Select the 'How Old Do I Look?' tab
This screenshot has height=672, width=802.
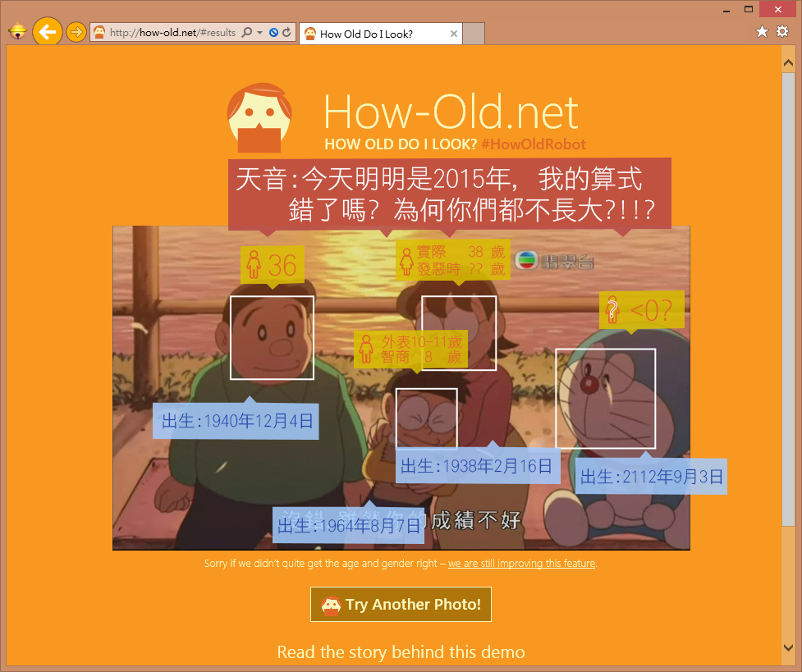[x=380, y=34]
